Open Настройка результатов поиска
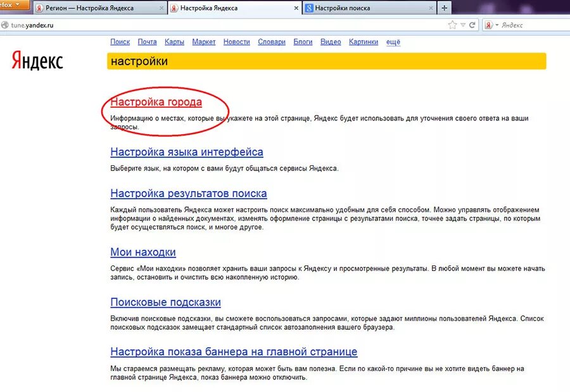The image size is (570, 392). [189, 193]
